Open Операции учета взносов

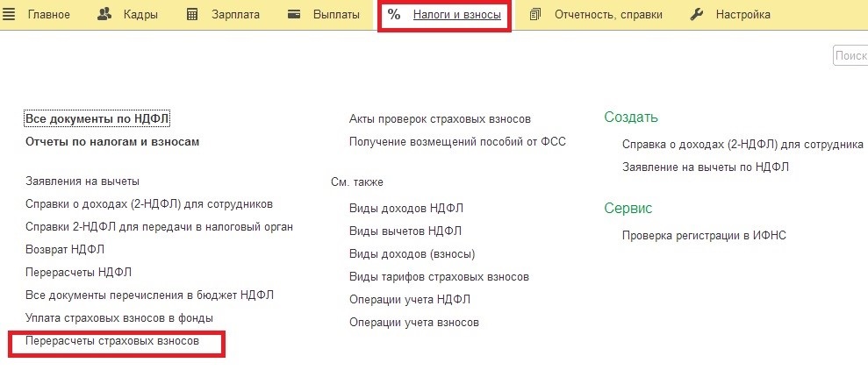click(414, 322)
